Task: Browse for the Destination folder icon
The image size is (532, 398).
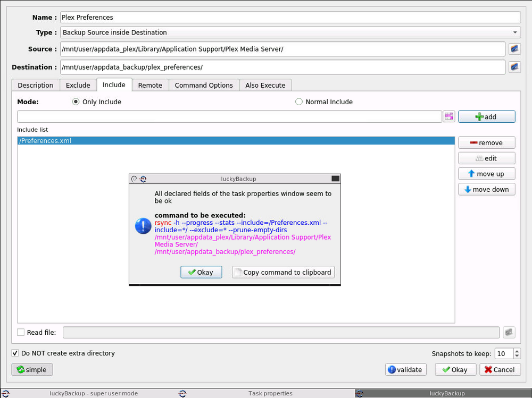Action: click(x=514, y=67)
